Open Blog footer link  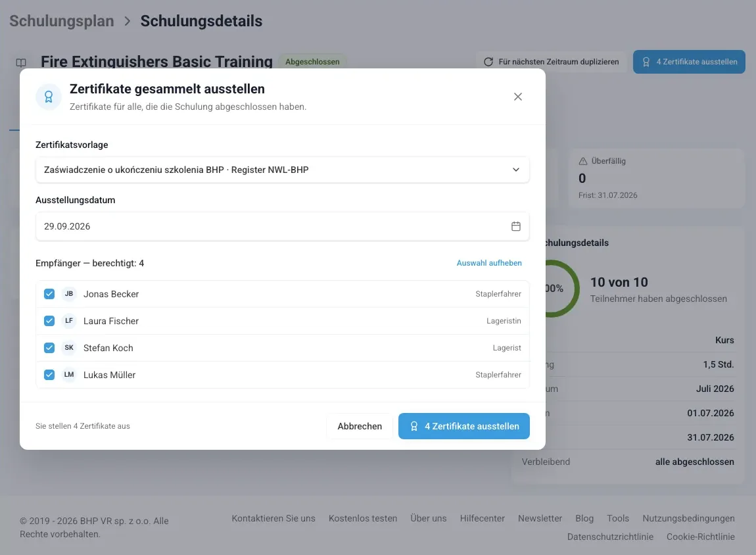click(x=584, y=518)
